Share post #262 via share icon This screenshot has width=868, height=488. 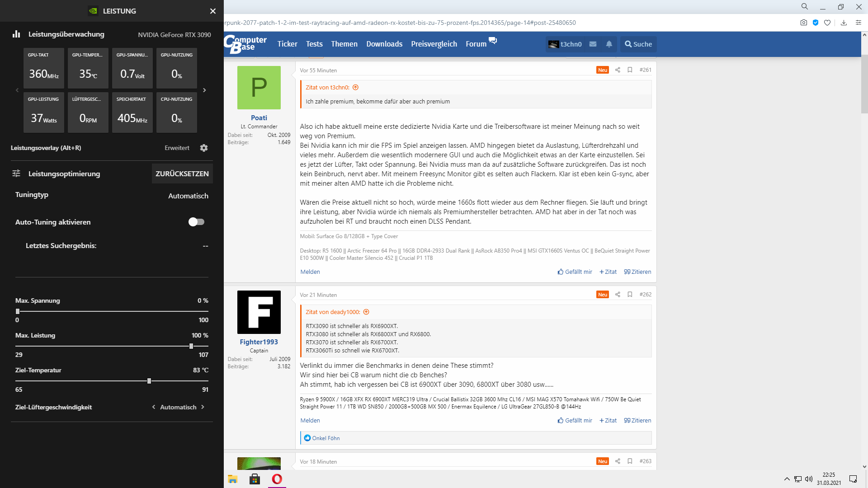click(x=618, y=294)
